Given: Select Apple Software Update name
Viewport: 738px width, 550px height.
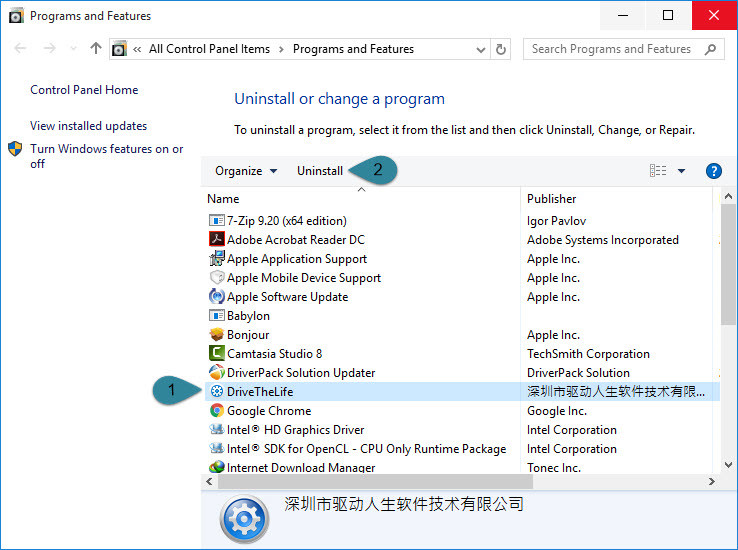Looking at the screenshot, I should [287, 296].
